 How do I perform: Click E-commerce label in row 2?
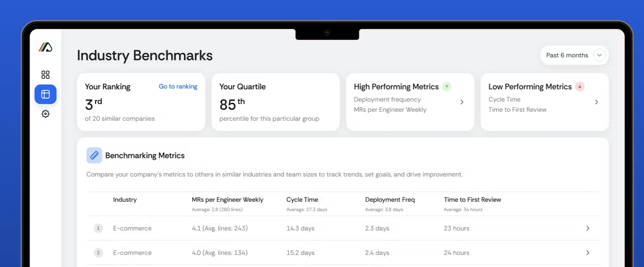[132, 253]
